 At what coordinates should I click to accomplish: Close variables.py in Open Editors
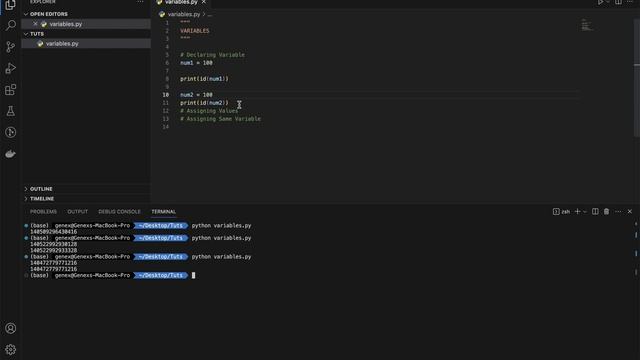tap(36, 24)
